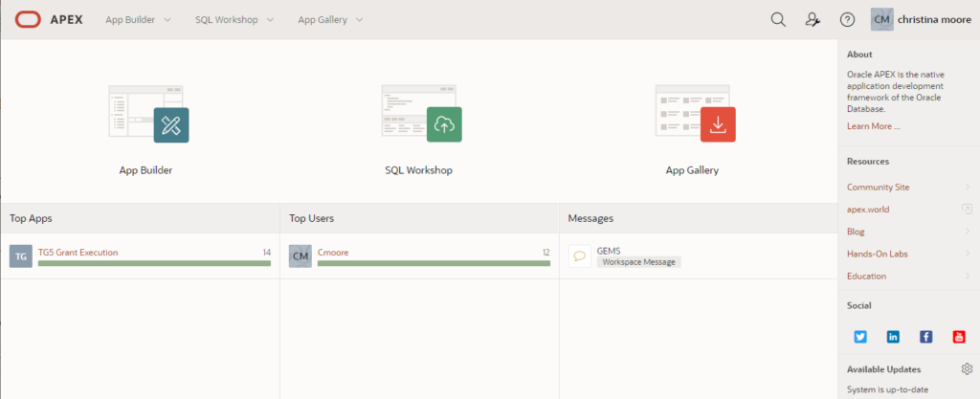Expand the App Builder menu chevron
The height and width of the screenshot is (399, 980).
pos(167,20)
